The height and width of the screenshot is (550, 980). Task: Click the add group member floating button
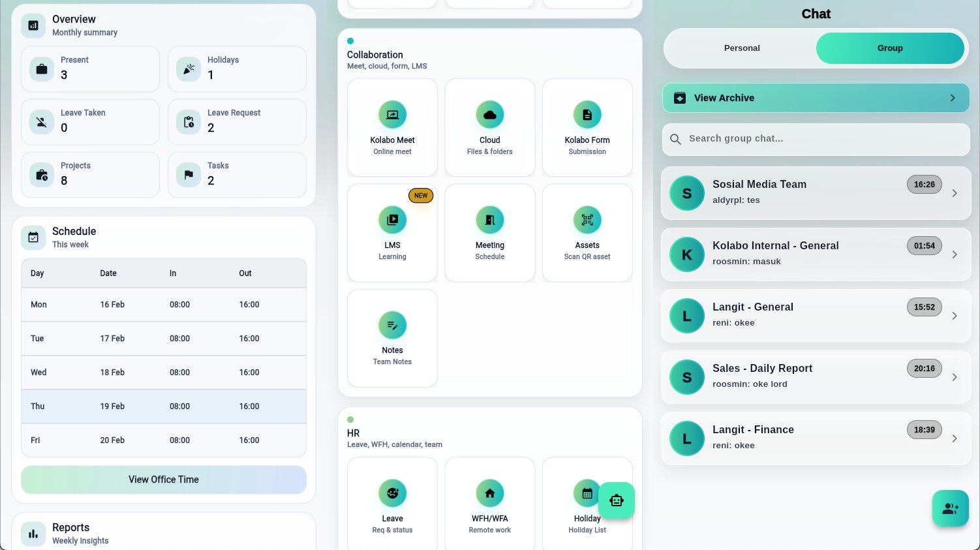pos(950,508)
